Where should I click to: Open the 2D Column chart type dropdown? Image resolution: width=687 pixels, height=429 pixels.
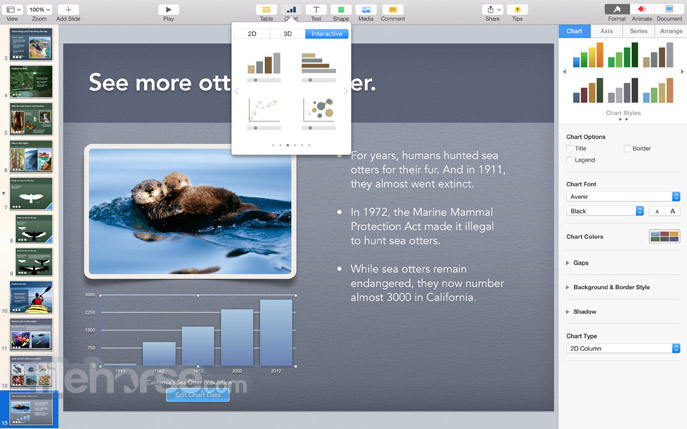click(622, 348)
